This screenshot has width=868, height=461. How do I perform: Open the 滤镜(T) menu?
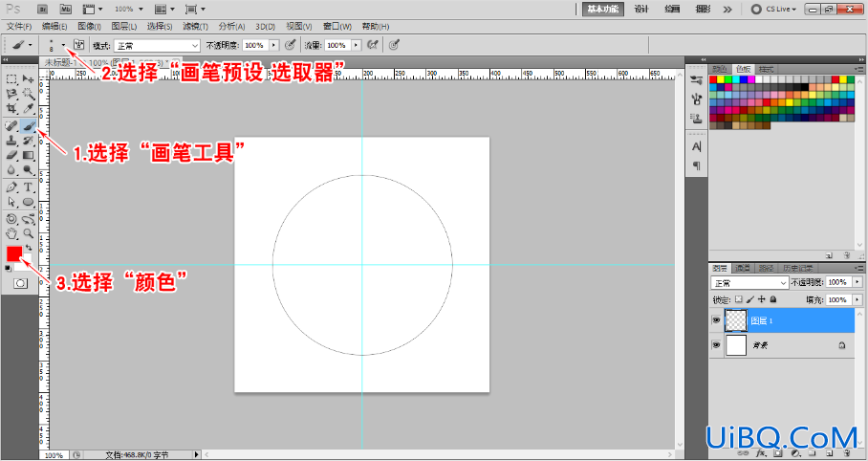click(x=195, y=27)
